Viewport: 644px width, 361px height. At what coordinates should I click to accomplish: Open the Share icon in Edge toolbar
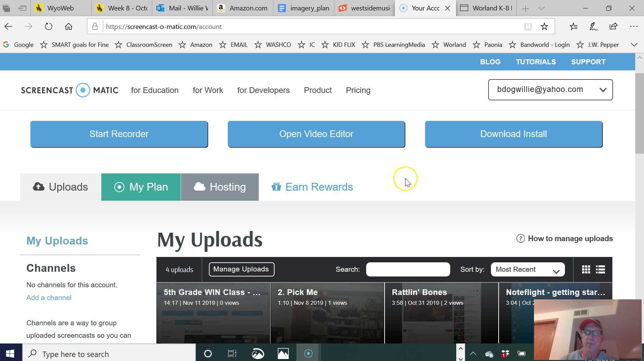[x=613, y=27]
